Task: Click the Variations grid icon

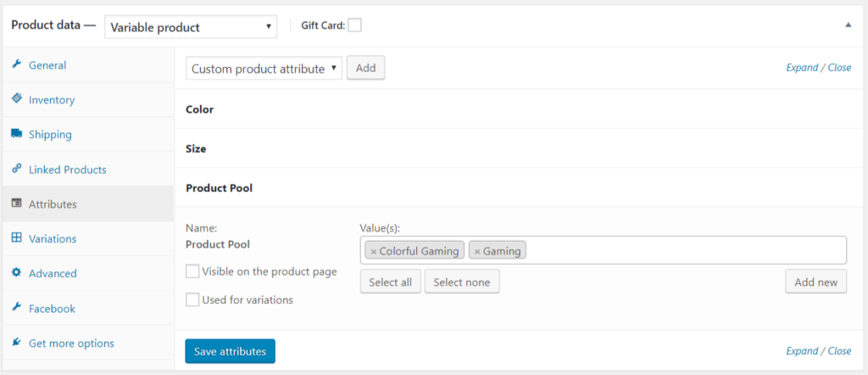Action: coord(17,238)
